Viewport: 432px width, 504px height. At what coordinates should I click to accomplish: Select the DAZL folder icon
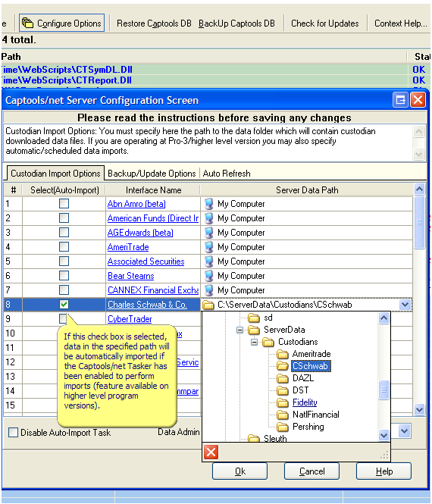point(283,378)
